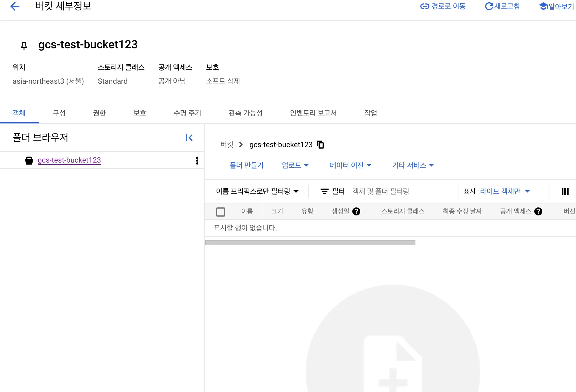576x392 pixels.
Task: Open column display options icon
Action: click(565, 191)
